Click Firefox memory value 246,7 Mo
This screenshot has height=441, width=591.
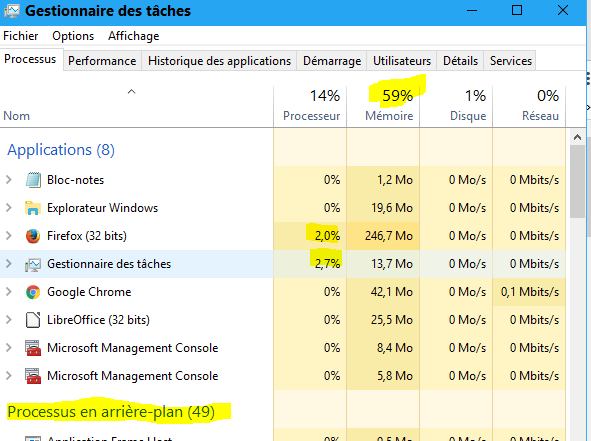click(389, 236)
